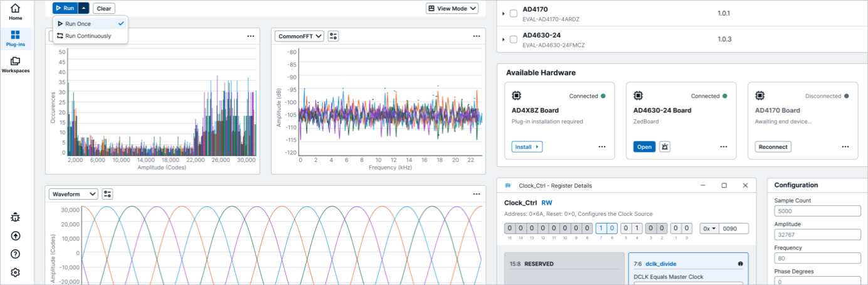Open the CommonFFT plot type dropdown
Screen dimensions: 868x285
[299, 36]
